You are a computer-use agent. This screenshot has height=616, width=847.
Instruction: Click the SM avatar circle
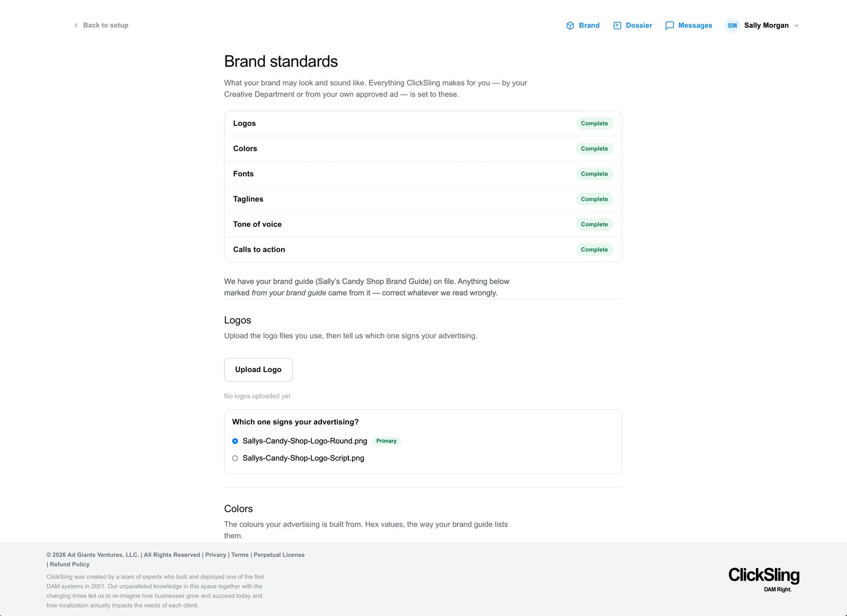click(732, 25)
